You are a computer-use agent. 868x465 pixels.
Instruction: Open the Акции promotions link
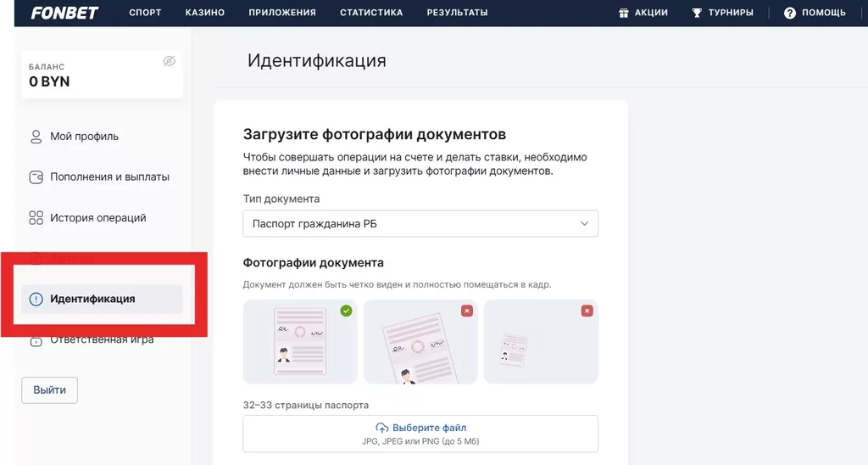(x=651, y=12)
